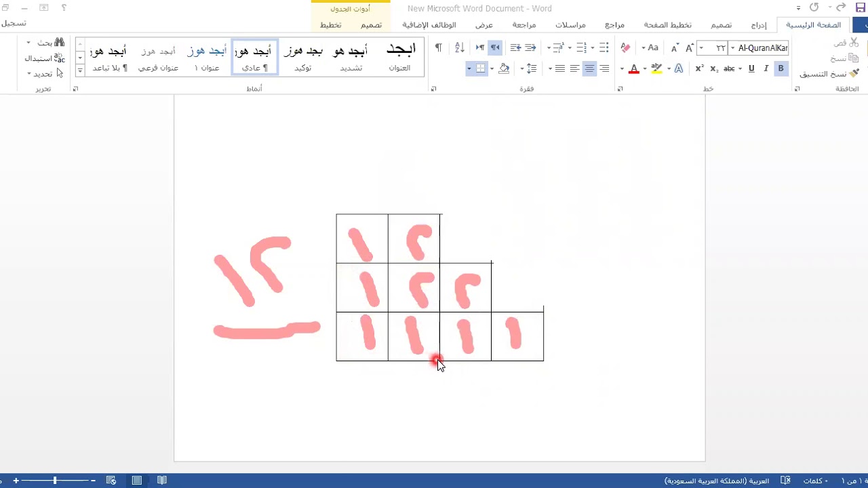Viewport: 868px width, 488px height.
Task: Align text to the right
Action: point(604,68)
